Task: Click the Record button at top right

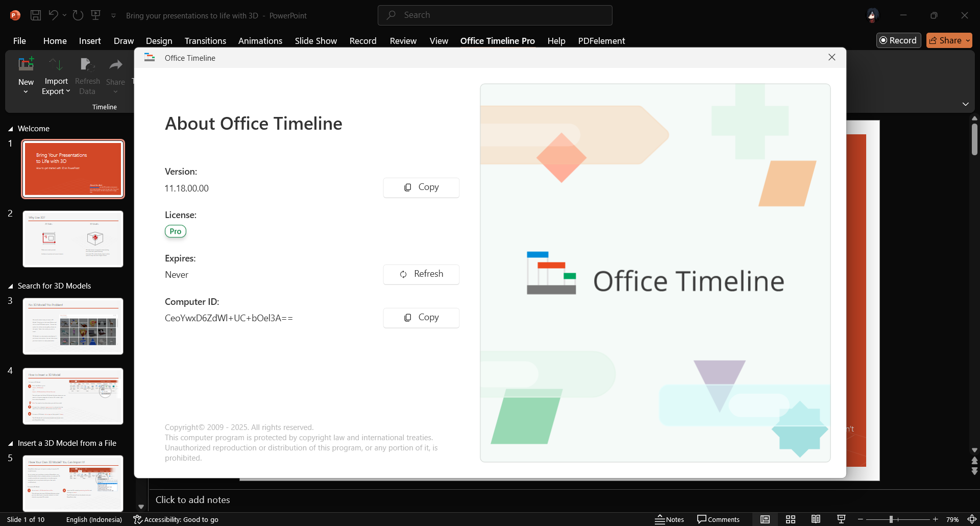Action: coord(898,40)
